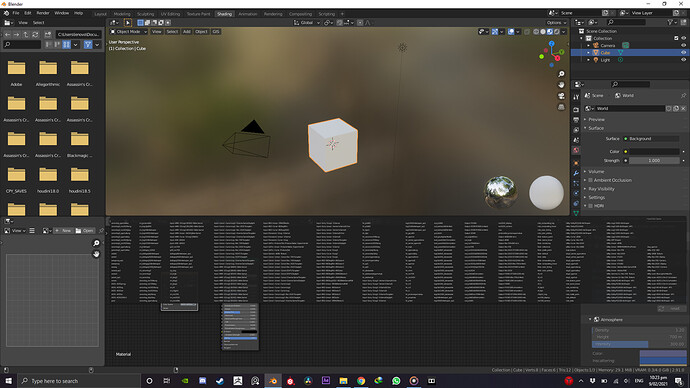Go forward in the file browser
The height and width of the screenshot is (388, 690).
pos(16,34)
